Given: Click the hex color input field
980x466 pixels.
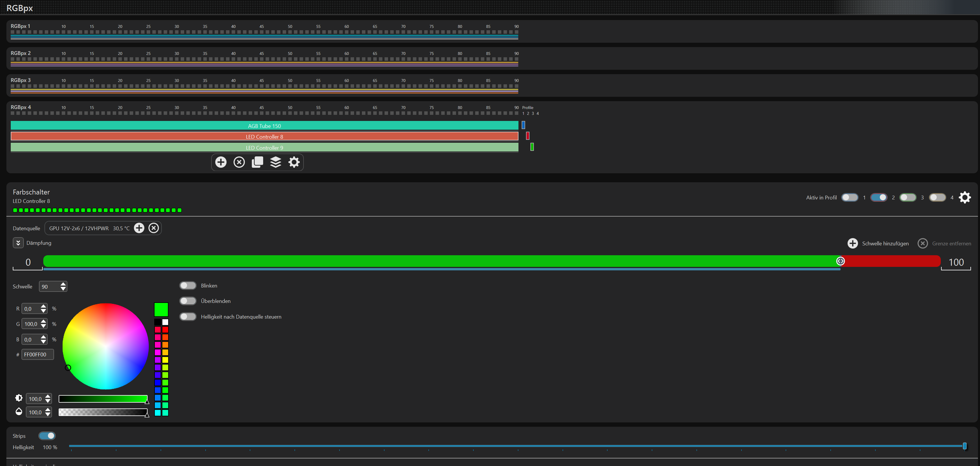Looking at the screenshot, I should 37,354.
